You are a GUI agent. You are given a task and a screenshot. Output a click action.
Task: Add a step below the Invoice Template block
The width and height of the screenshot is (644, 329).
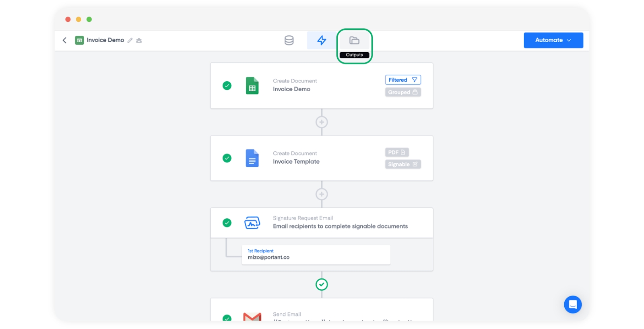tap(322, 194)
